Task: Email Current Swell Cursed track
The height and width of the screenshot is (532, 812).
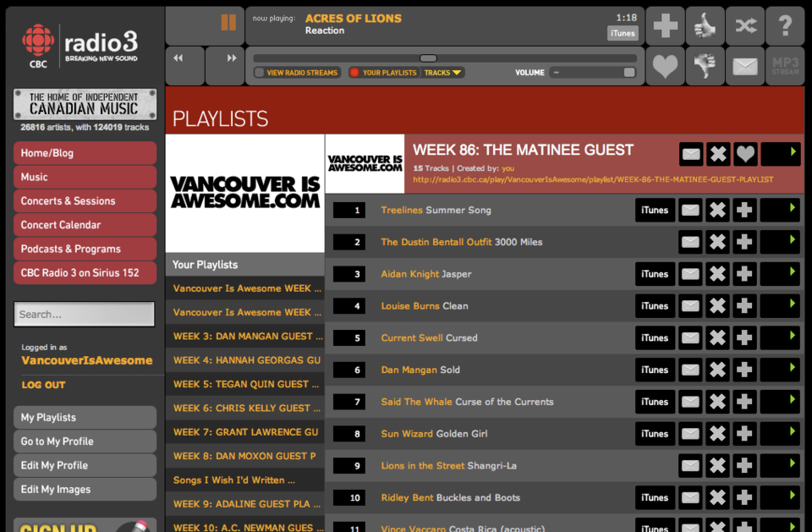Action: (x=690, y=337)
